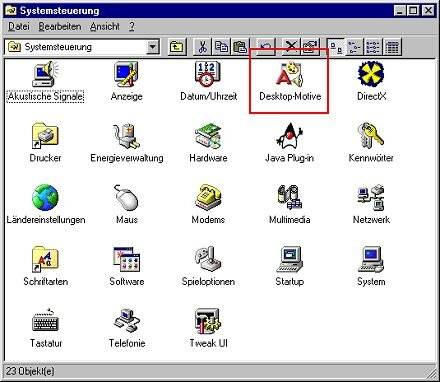This screenshot has height=382, width=440.
Task: Click the delete X toolbar button
Action: point(292,47)
